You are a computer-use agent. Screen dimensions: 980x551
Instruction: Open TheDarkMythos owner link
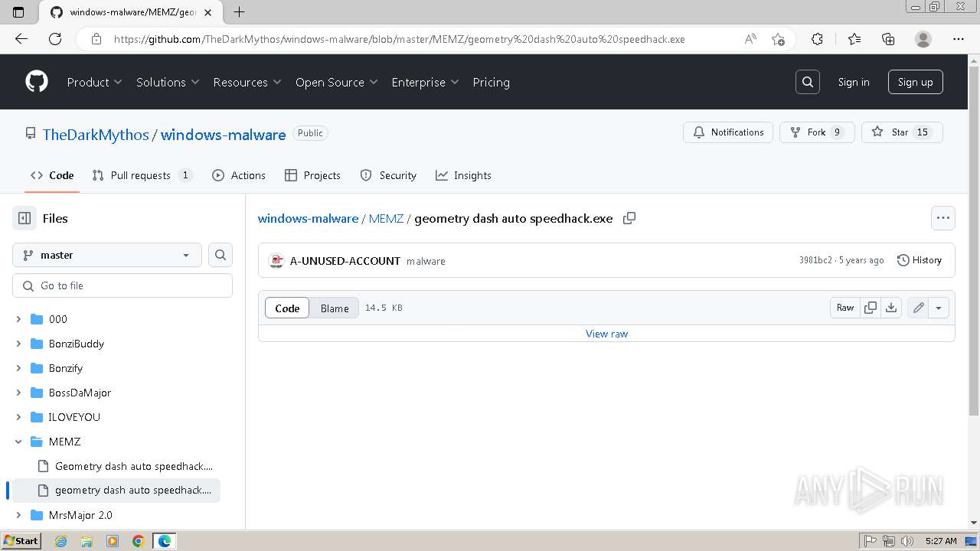96,134
